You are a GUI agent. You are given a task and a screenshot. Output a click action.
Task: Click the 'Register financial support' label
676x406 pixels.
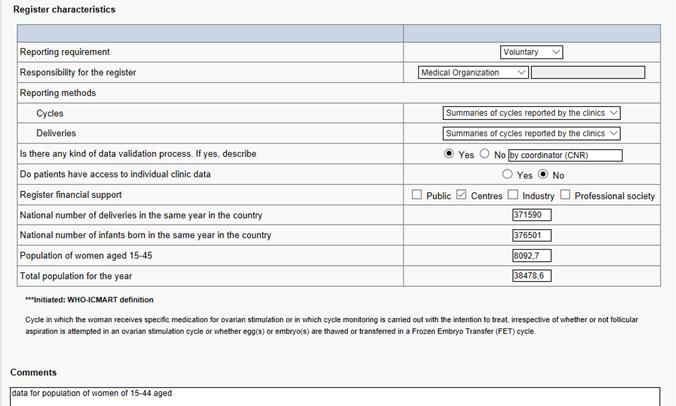tap(71, 195)
